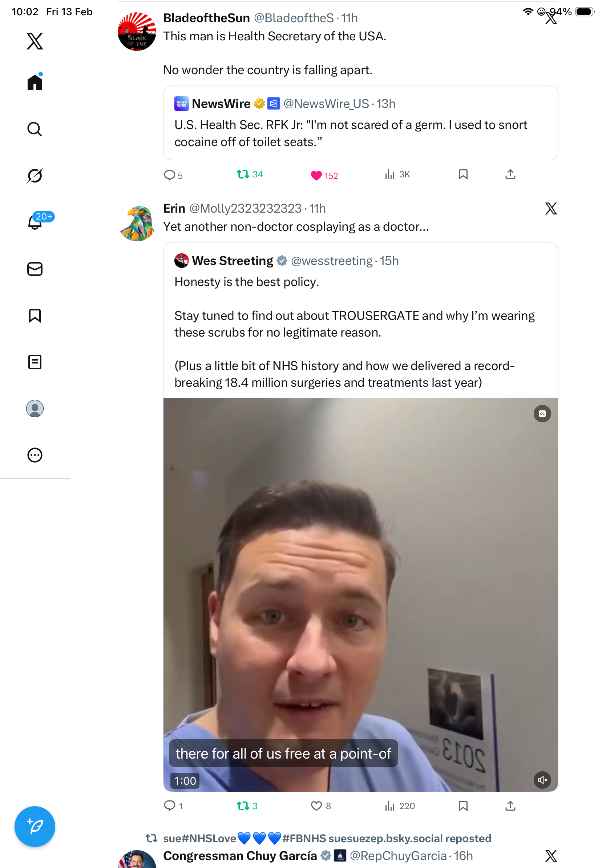This screenshot has width=606, height=868.
Task: Open Lists icon in sidebar
Action: tap(35, 362)
